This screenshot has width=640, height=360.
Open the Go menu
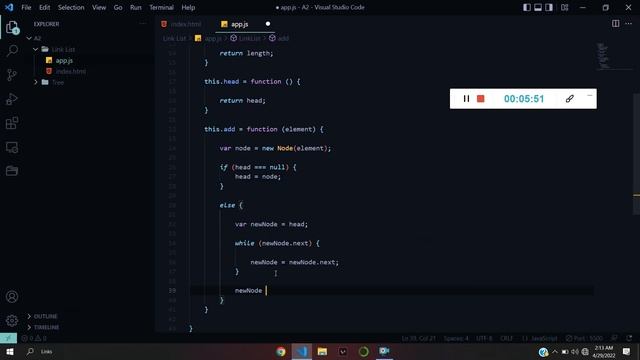(x=118, y=7)
